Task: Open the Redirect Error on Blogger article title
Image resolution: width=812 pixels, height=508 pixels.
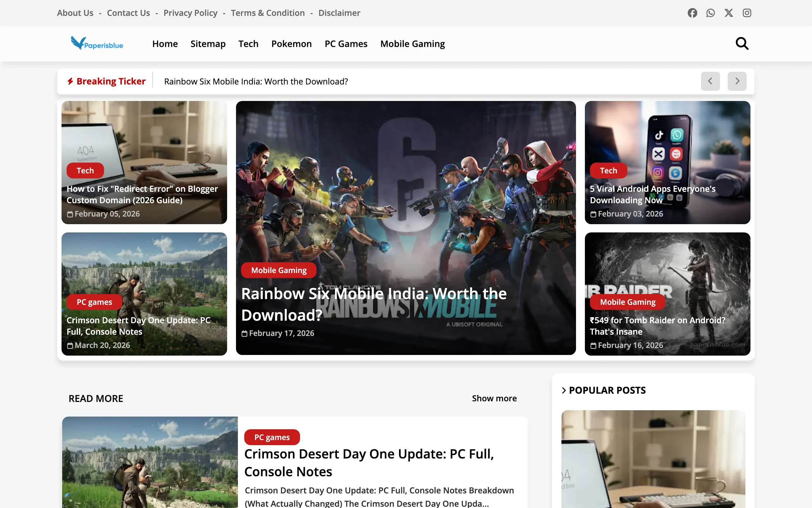Action: click(142, 195)
